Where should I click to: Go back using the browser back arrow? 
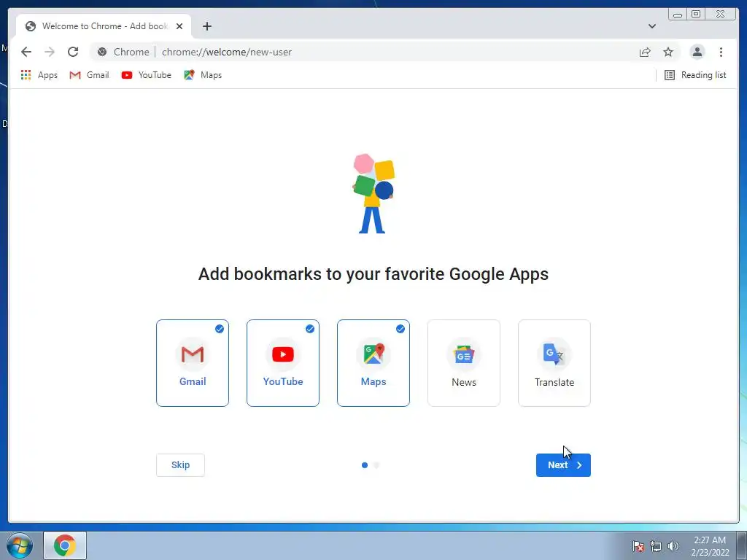click(x=26, y=52)
